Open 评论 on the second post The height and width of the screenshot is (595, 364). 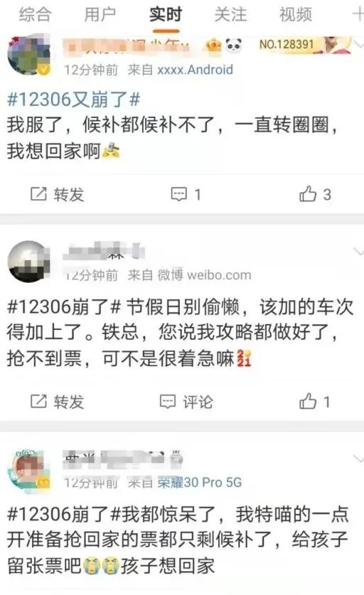(186, 402)
